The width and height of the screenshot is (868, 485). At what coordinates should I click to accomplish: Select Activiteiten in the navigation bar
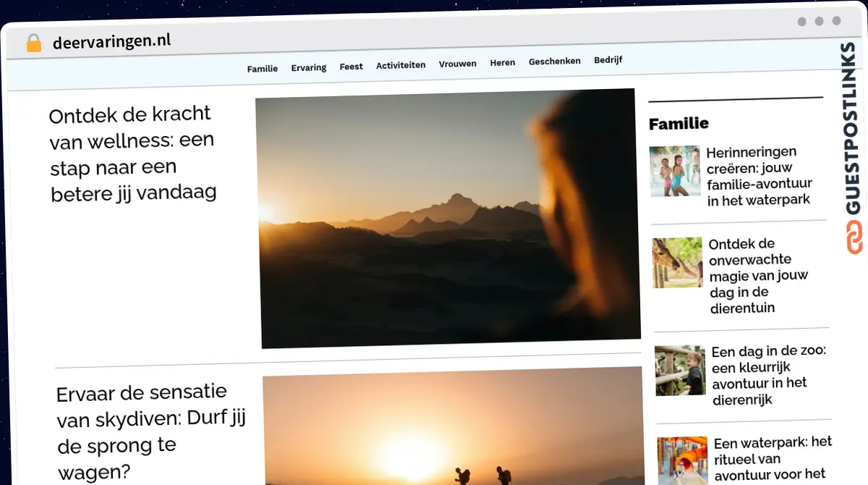click(x=401, y=65)
